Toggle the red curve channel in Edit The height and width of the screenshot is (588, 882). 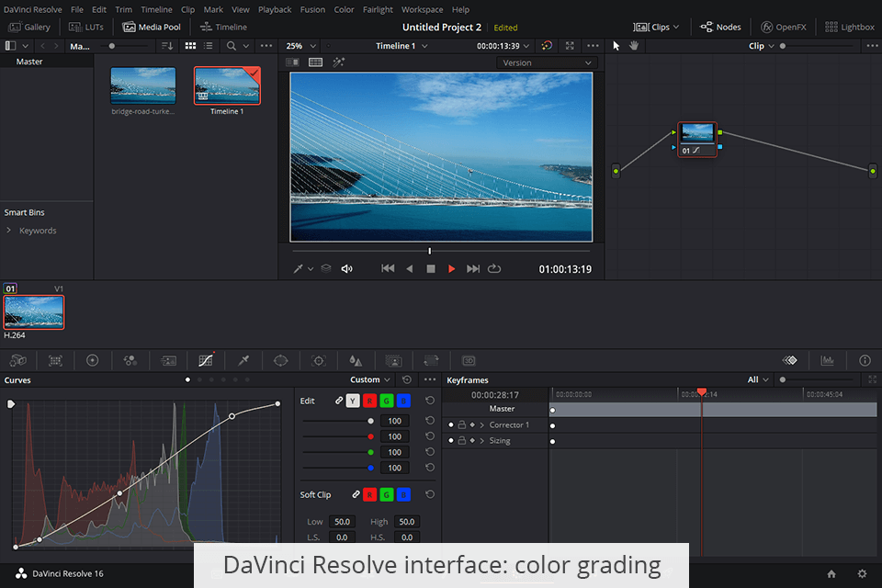pos(369,401)
